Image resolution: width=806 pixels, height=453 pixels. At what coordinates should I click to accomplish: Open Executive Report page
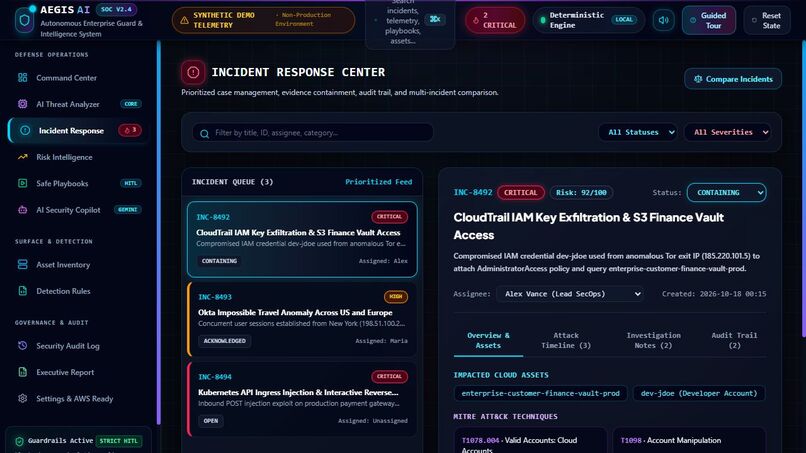coord(78,372)
